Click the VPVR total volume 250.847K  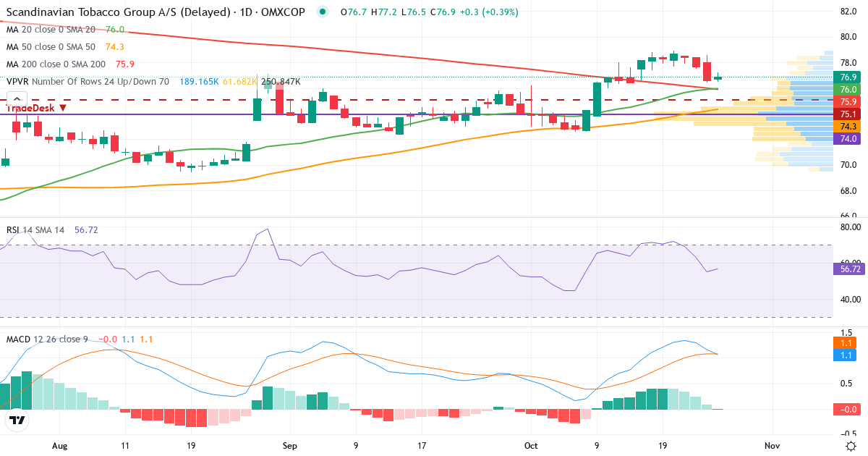pyautogui.click(x=281, y=82)
